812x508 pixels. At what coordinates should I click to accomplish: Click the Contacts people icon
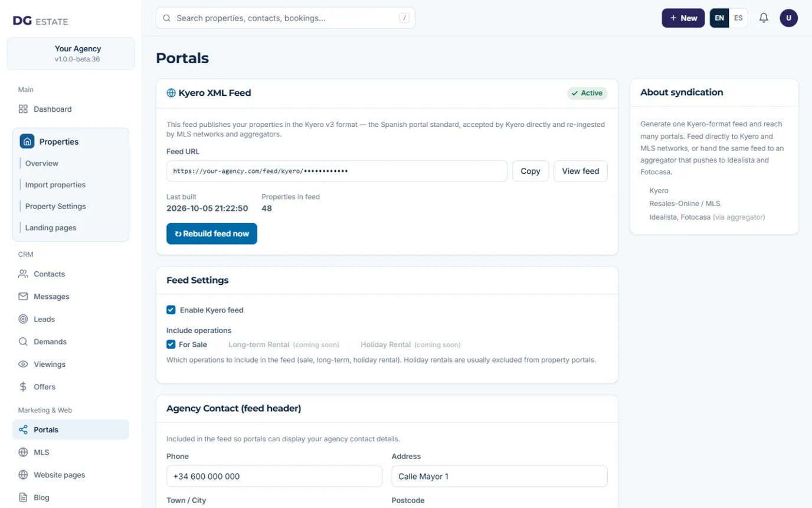tap(23, 273)
